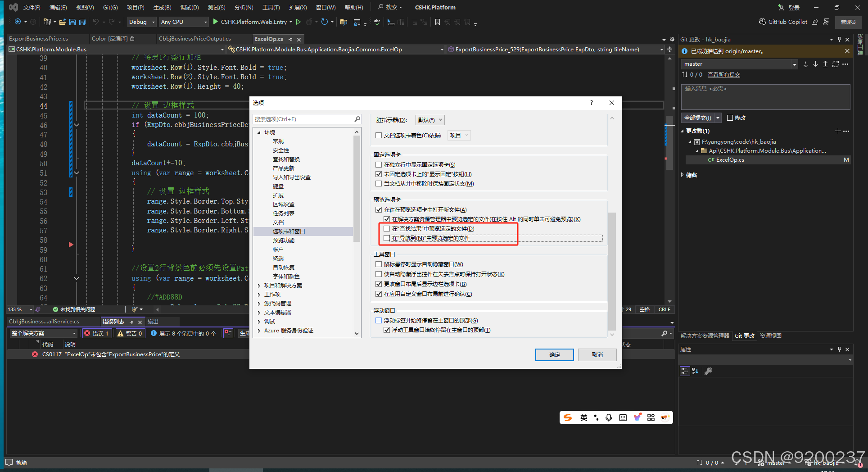Click the Sync icon in Git Changes

[835, 64]
